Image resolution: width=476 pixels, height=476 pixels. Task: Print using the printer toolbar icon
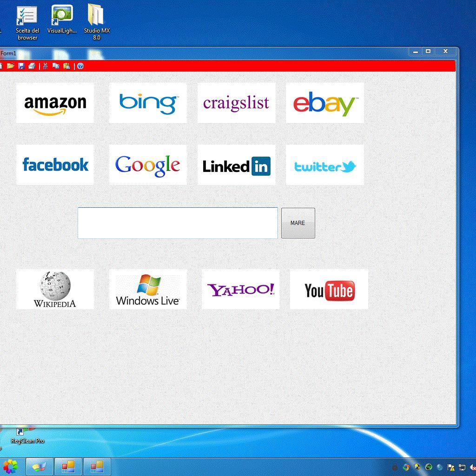tap(32, 66)
